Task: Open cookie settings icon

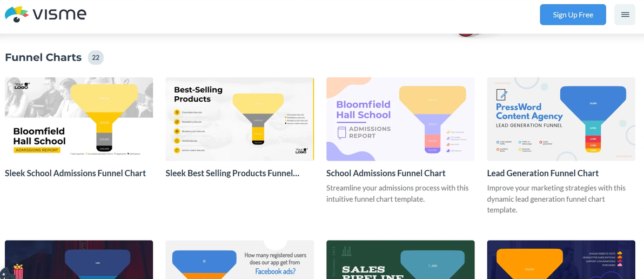Action: click(x=6, y=274)
